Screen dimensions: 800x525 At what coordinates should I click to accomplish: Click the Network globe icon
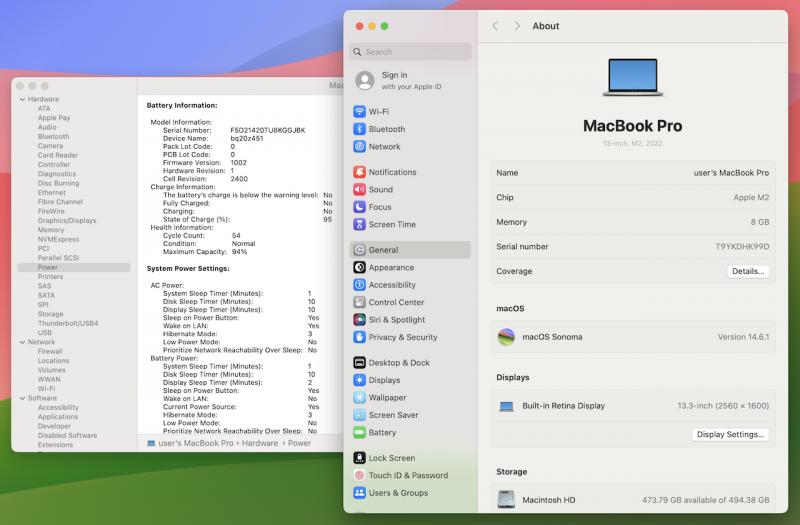tap(359, 146)
